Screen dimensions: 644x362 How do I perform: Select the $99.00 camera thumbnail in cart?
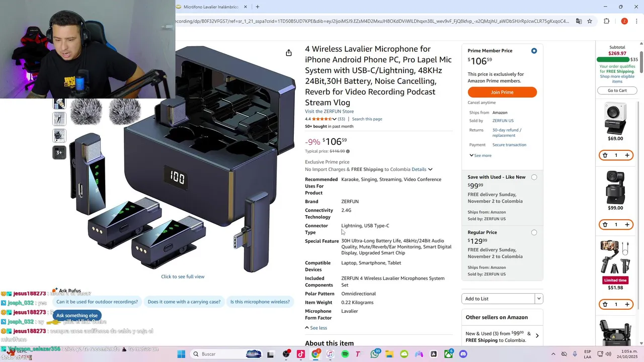pos(615,187)
